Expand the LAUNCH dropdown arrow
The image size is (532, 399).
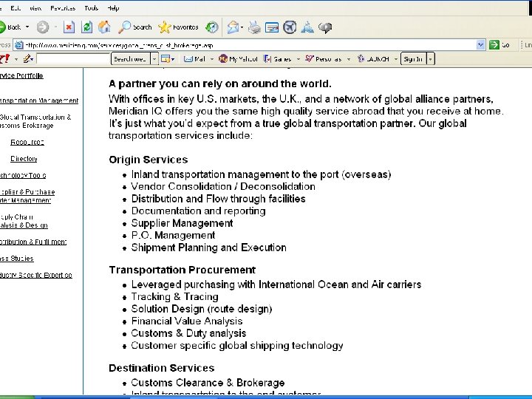click(x=395, y=59)
